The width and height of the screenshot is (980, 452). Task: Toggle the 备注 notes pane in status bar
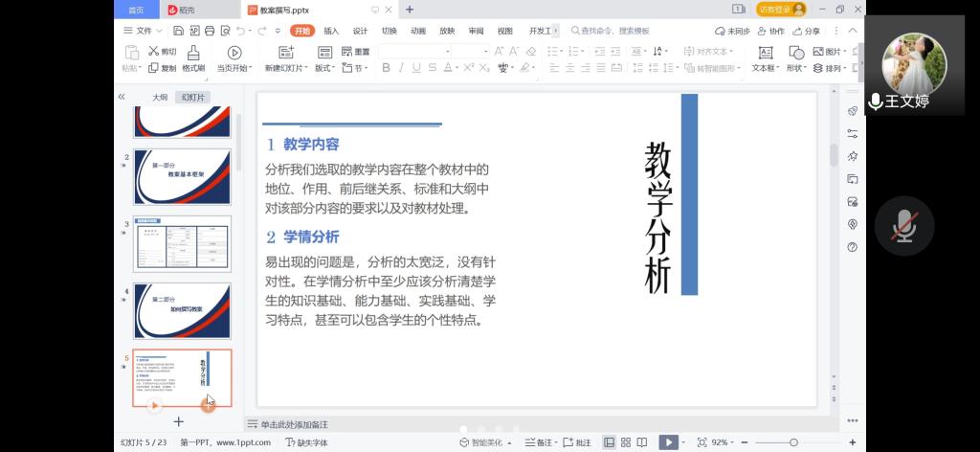click(540, 442)
